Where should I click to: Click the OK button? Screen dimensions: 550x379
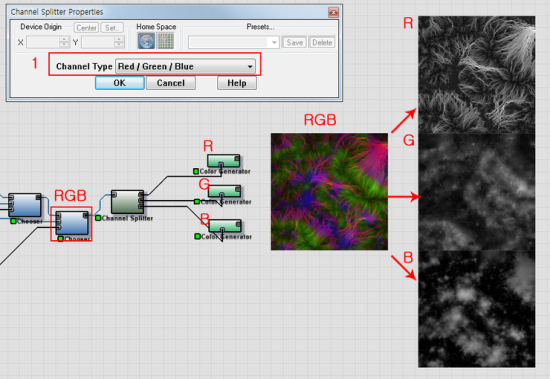120,83
